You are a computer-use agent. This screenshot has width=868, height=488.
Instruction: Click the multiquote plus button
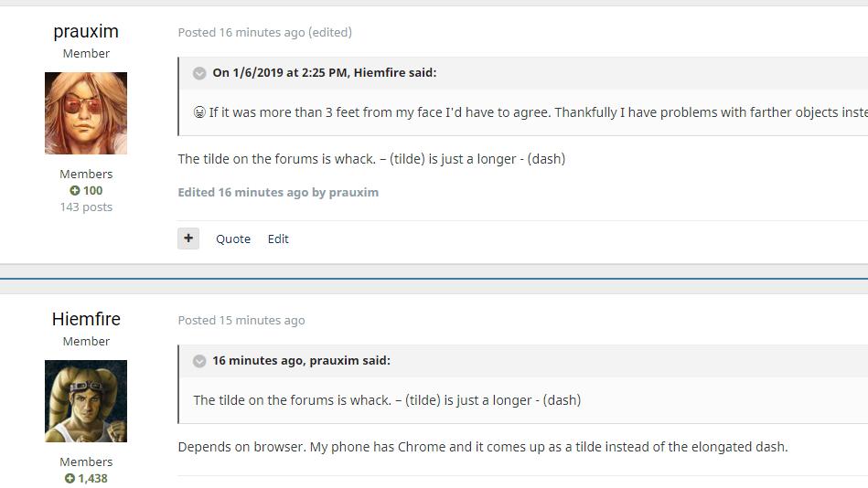pyautogui.click(x=188, y=239)
